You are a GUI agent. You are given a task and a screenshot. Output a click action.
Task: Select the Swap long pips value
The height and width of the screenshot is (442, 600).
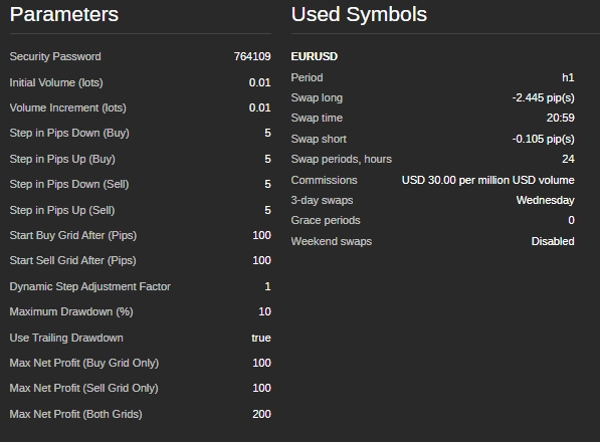[x=543, y=98]
